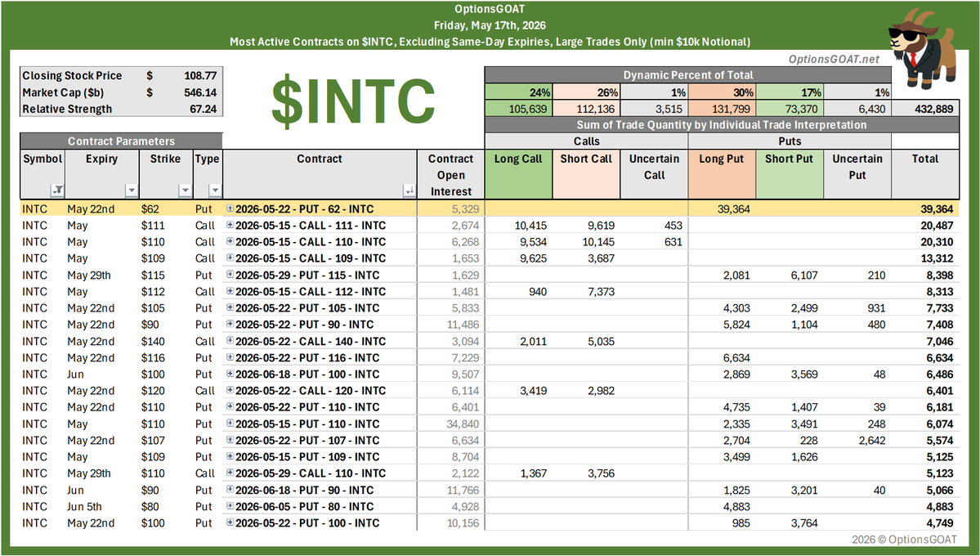Expand the 2026-05-22 CALL 140 INTC row
The width and height of the screenshot is (980, 556).
[230, 341]
